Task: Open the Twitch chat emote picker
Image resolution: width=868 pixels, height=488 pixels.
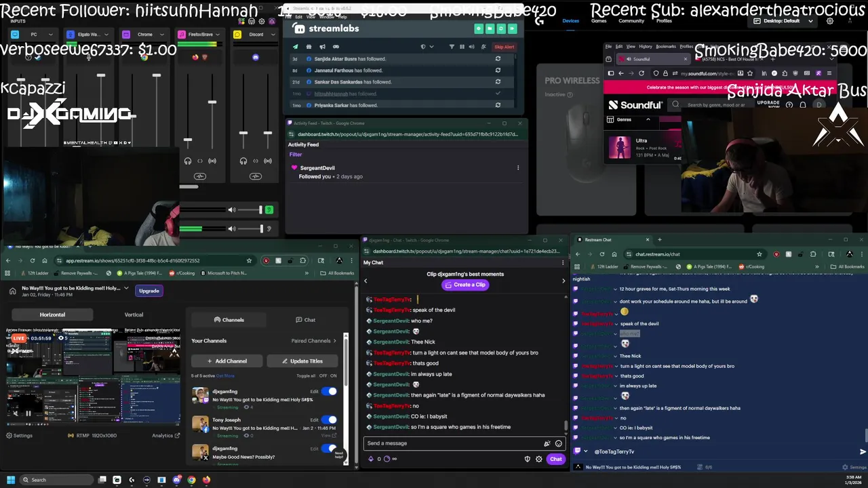Action: (x=559, y=443)
